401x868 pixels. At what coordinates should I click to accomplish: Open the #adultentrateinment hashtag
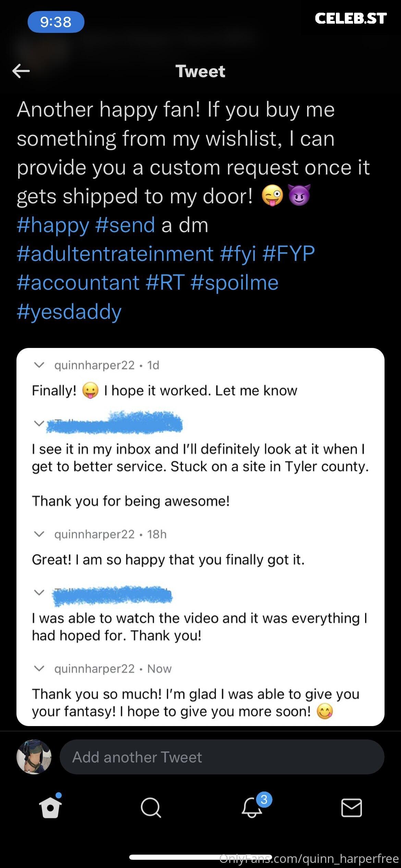(115, 254)
